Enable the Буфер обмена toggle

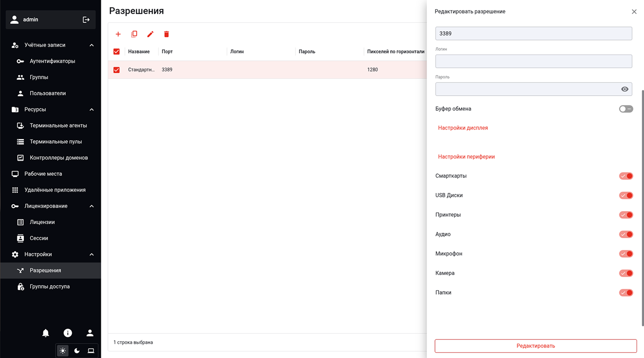(x=626, y=109)
